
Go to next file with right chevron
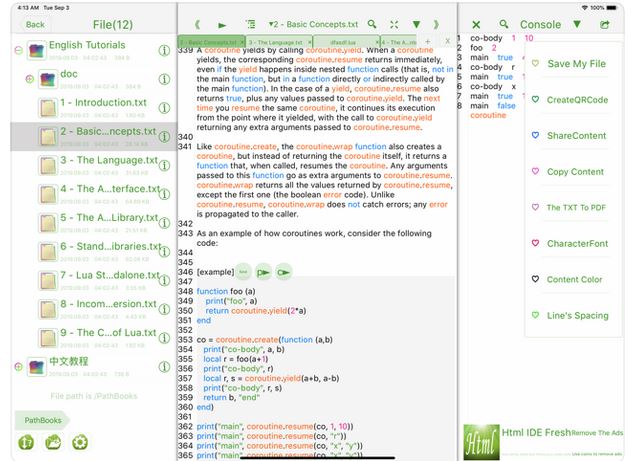(x=436, y=25)
